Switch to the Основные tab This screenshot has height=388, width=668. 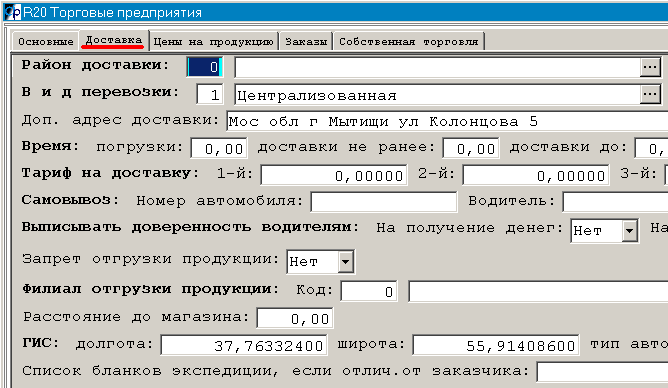click(46, 42)
